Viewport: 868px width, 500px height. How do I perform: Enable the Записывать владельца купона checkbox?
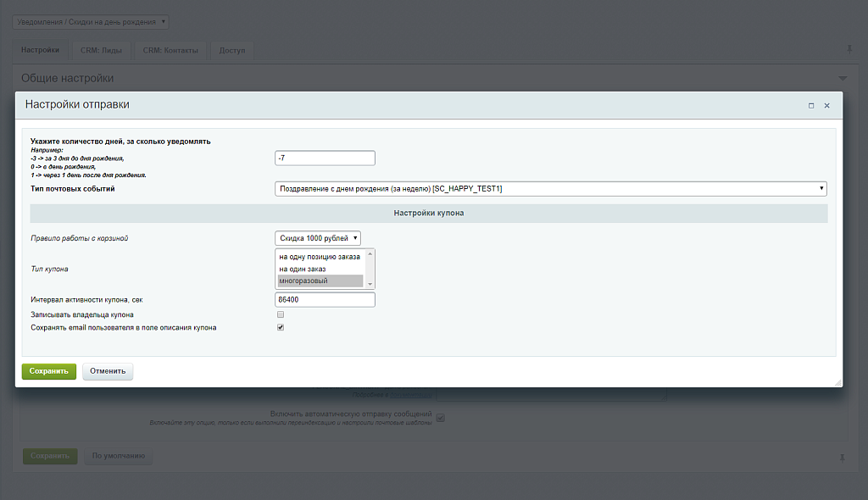click(x=281, y=314)
